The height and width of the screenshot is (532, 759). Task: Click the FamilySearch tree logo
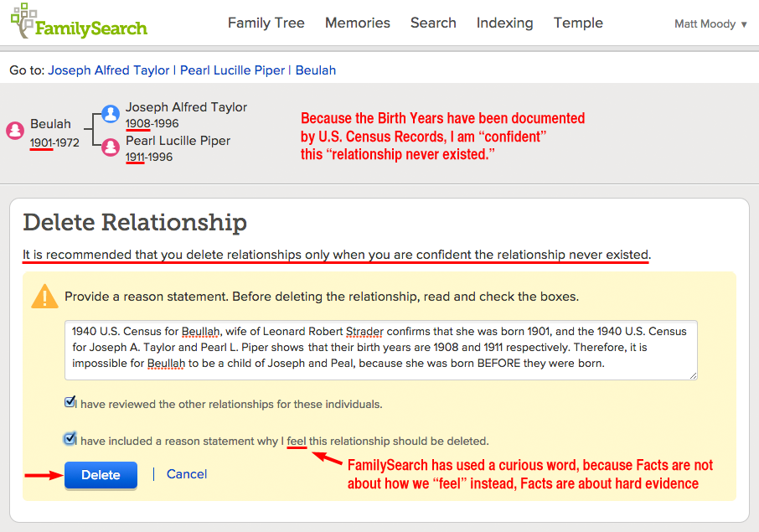[x=79, y=21]
